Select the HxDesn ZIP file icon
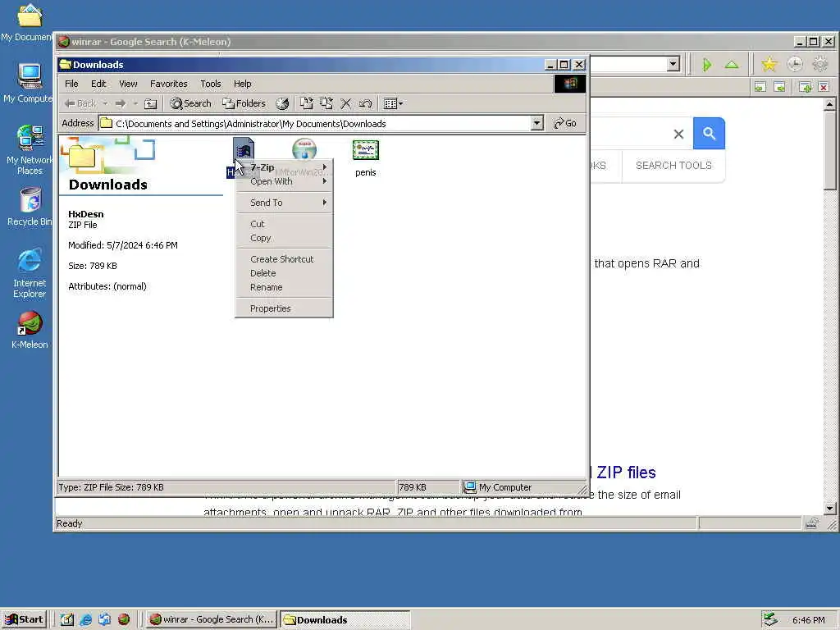The width and height of the screenshot is (840, 630). click(243, 149)
